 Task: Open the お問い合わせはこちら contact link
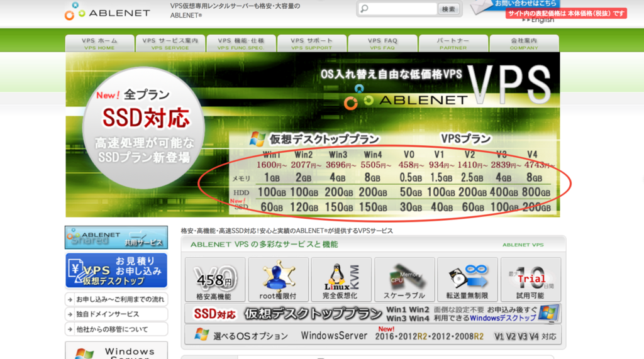[525, 3]
